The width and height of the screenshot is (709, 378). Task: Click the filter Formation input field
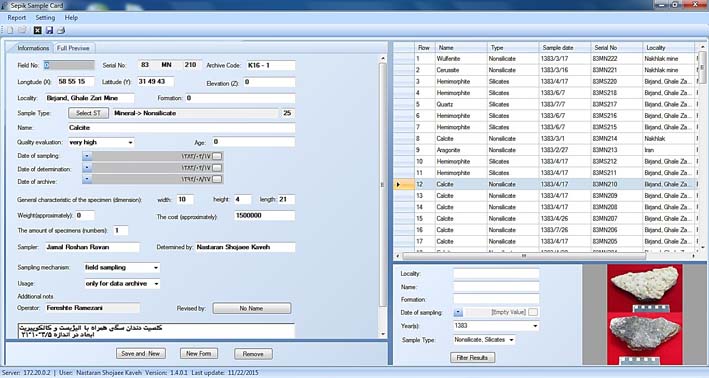click(496, 299)
